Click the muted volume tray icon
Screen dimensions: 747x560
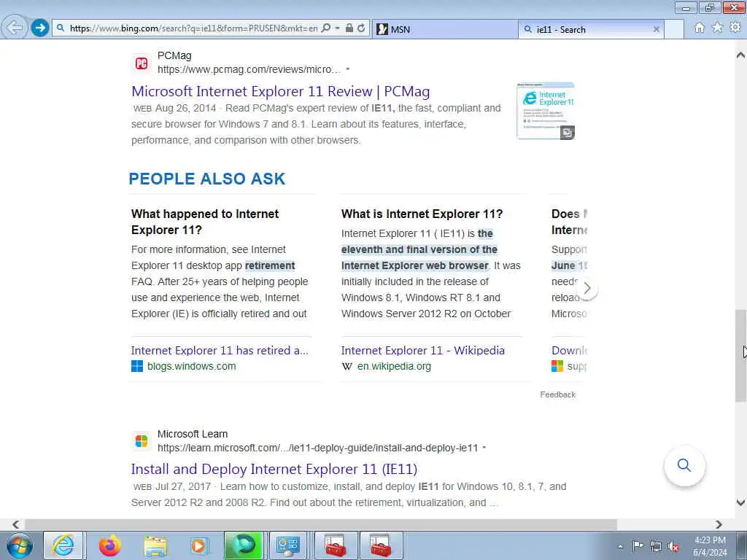pyautogui.click(x=673, y=547)
